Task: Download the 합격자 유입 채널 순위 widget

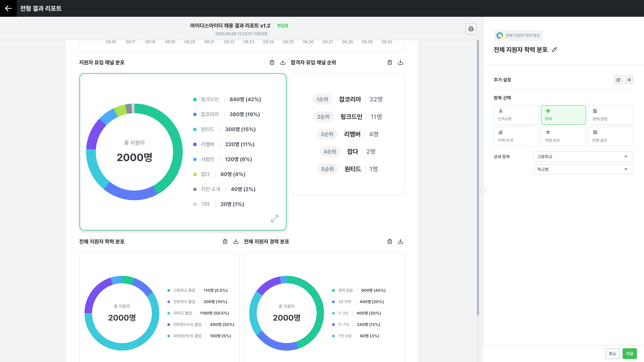Action: pyautogui.click(x=400, y=63)
